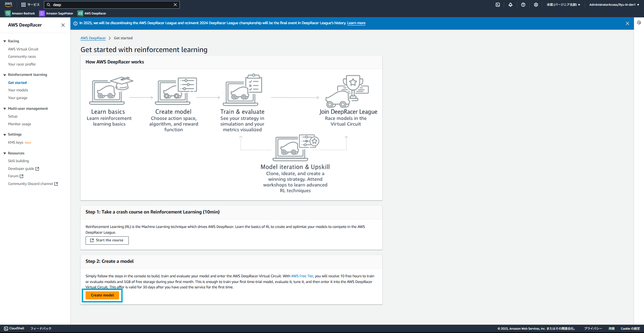Open Skill building resources
The height and width of the screenshot is (333, 644).
[18, 161]
